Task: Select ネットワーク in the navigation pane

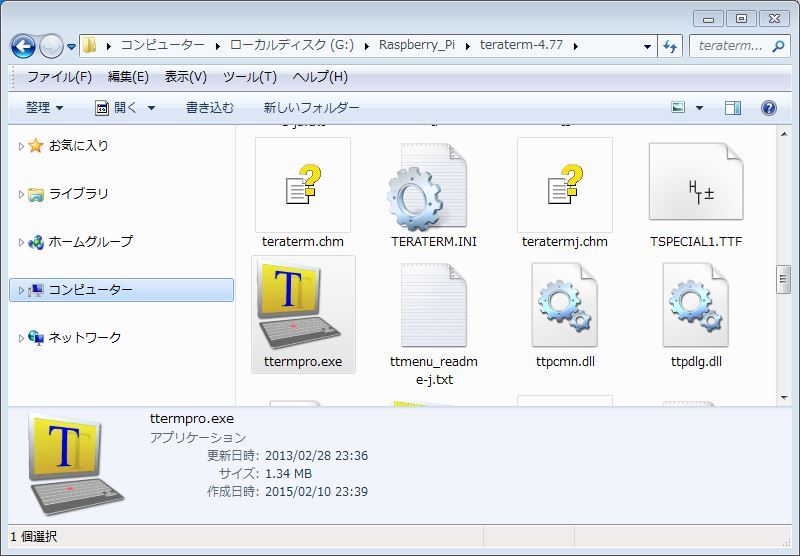Action: point(85,338)
